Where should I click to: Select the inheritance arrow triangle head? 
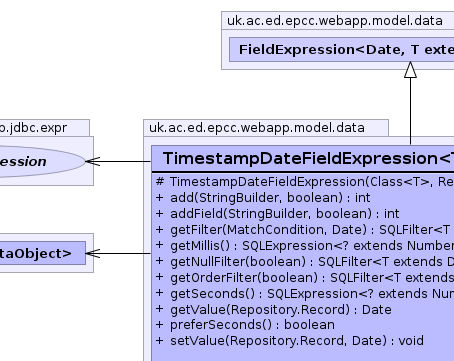click(x=410, y=70)
